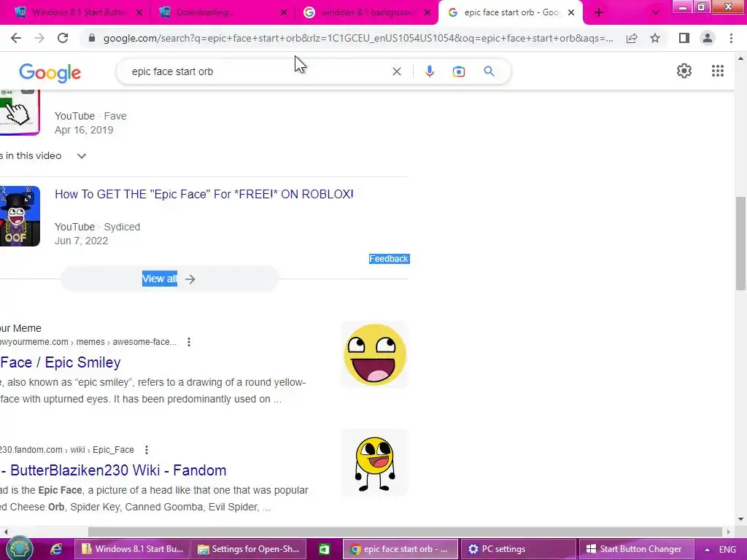The height and width of the screenshot is (560, 747).
Task: Switch to the 'Downloading' tab
Action: 222,13
